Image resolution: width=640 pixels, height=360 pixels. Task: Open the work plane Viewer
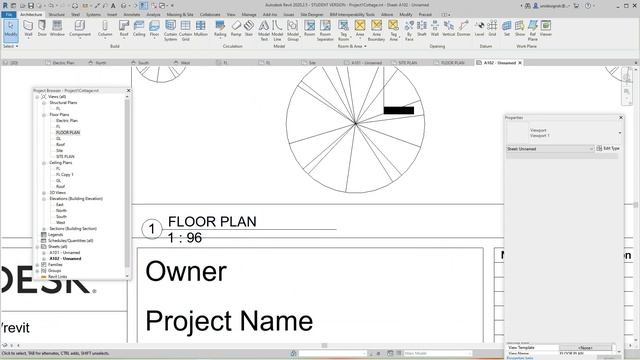point(546,29)
